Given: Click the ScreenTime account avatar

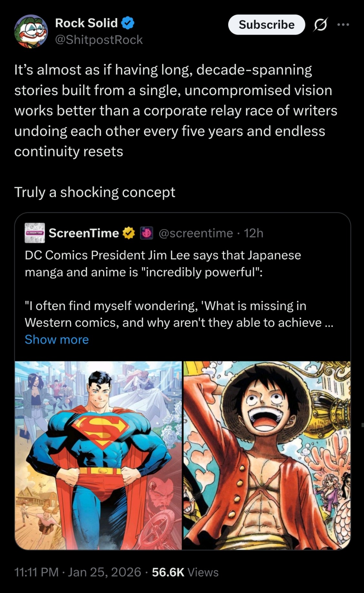Looking at the screenshot, I should [35, 233].
